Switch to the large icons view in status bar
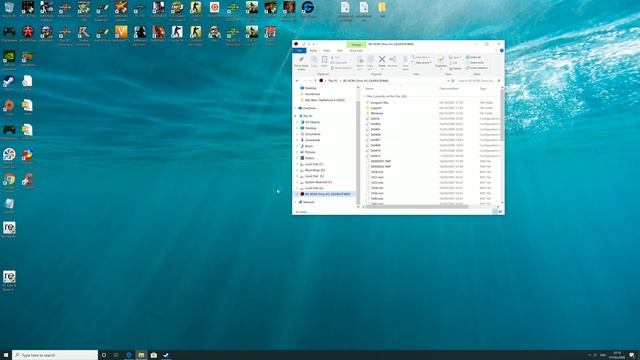Viewport: 640px width, 360px height. tap(500, 212)
